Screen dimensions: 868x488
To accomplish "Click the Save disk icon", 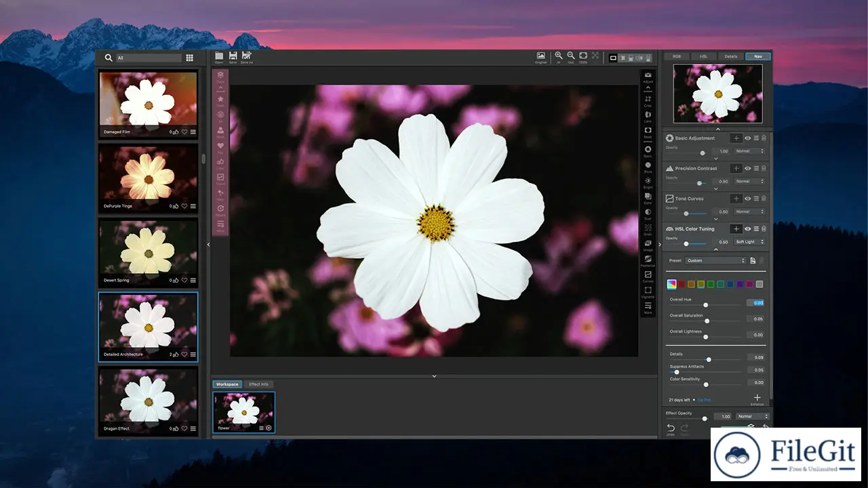I will [233, 56].
